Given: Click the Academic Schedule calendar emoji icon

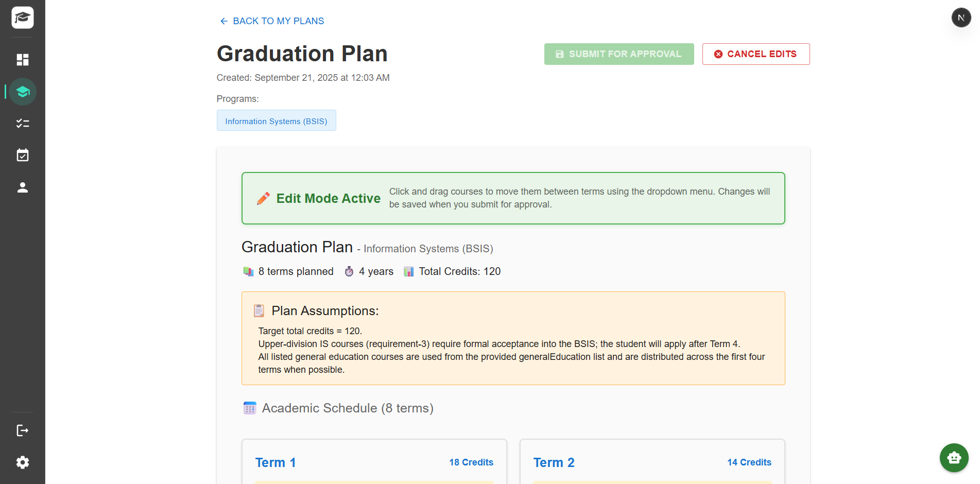Looking at the screenshot, I should [x=250, y=408].
